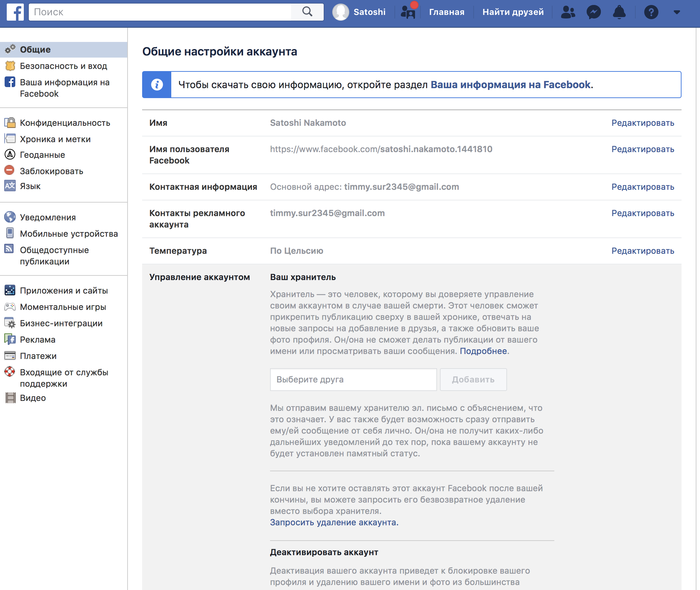Screen dimensions: 700x590
Task: Open the friend suggestions icon with red badge
Action: tap(408, 12)
